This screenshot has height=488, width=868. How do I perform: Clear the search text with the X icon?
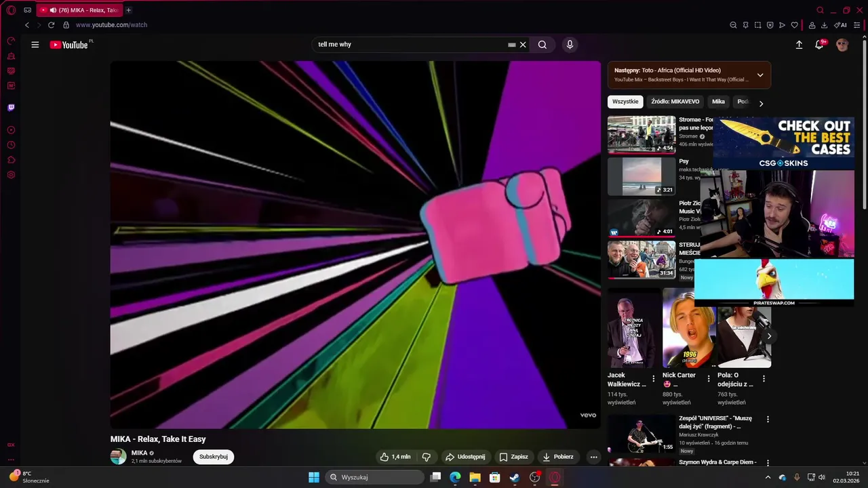pos(523,45)
